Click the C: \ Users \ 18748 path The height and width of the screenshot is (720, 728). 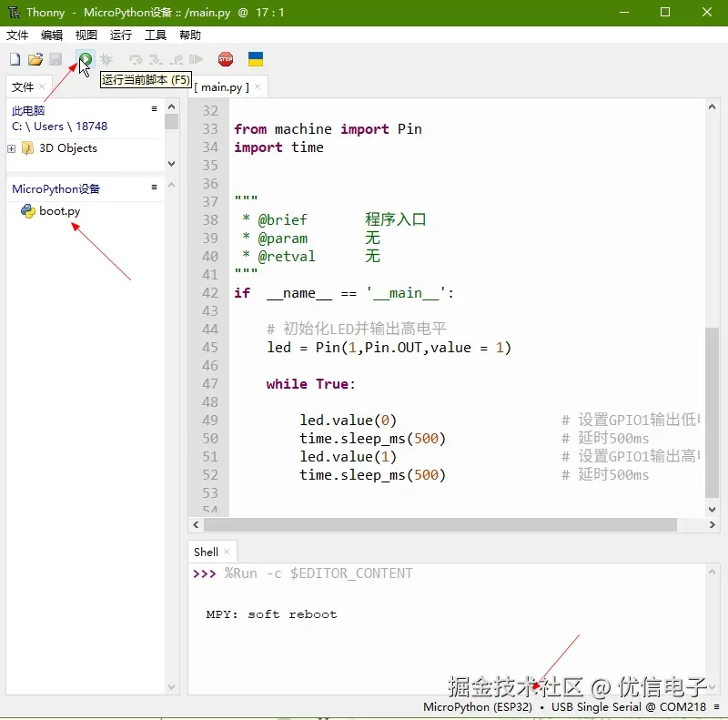pos(59,127)
